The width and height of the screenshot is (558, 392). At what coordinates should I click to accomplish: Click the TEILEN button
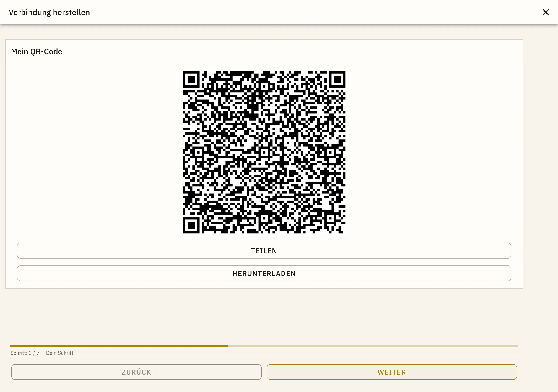(264, 251)
